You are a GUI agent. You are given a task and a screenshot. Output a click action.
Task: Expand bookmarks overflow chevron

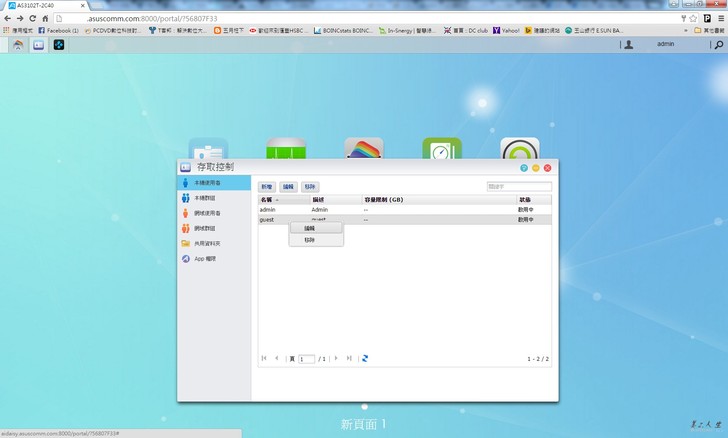point(686,30)
